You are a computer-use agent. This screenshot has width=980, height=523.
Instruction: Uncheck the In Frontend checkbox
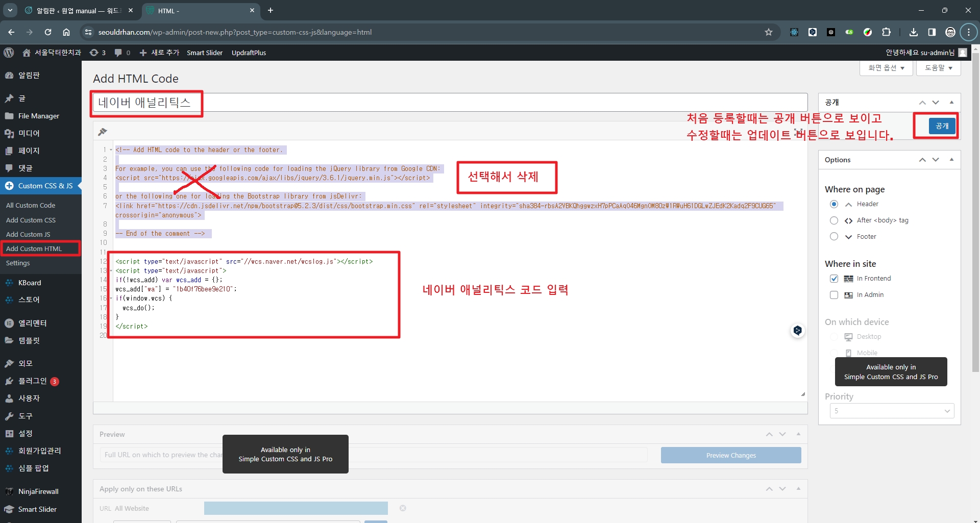tap(834, 279)
